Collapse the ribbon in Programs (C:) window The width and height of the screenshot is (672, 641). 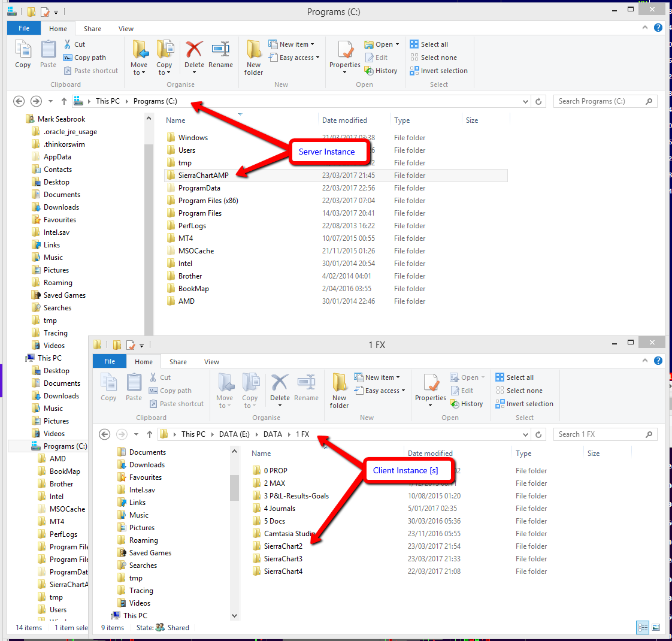point(645,28)
